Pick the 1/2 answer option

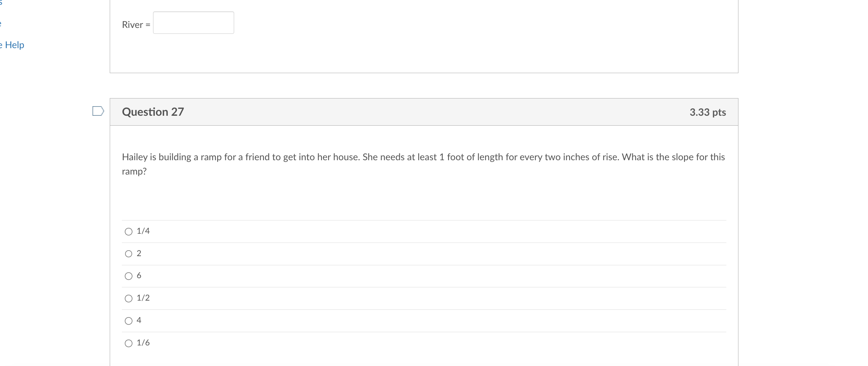pos(128,298)
